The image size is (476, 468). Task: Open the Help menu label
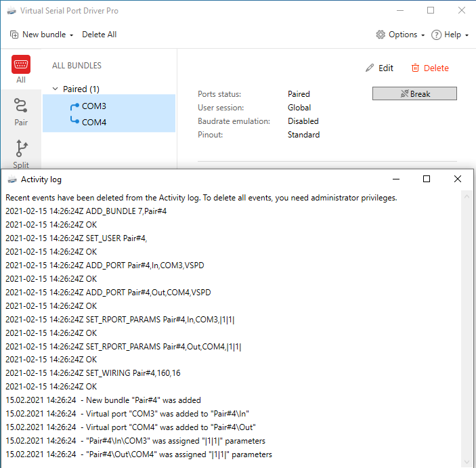tap(452, 35)
